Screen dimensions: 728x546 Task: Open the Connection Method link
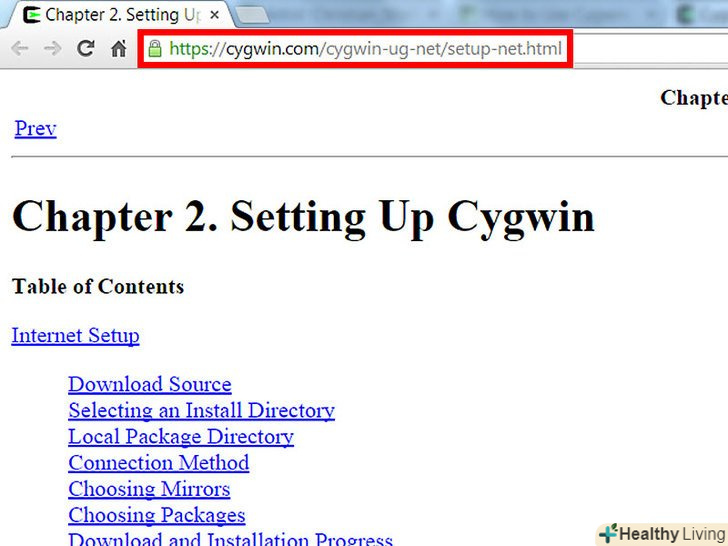[158, 463]
